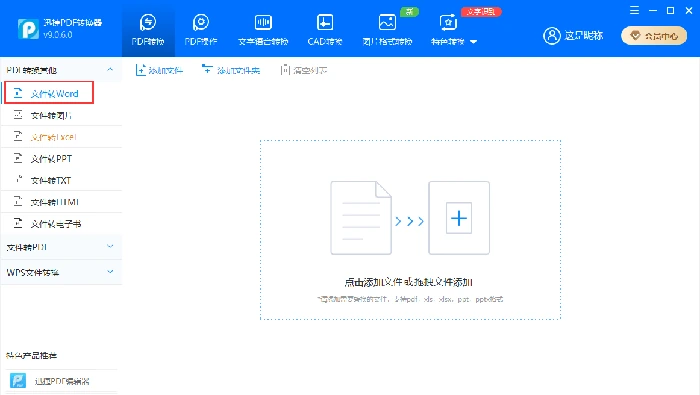Expand the 文件转PDF sidebar section
Viewport: 700px width, 395px height.
pos(61,247)
